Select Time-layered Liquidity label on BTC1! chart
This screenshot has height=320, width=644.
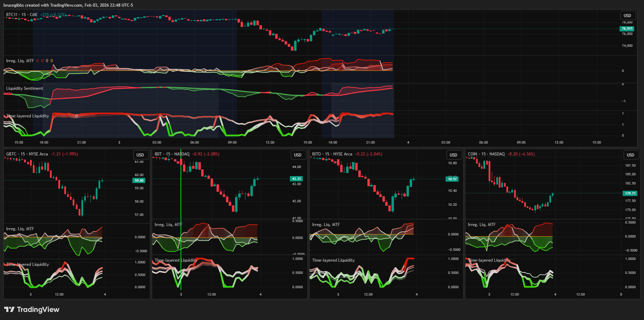point(28,116)
